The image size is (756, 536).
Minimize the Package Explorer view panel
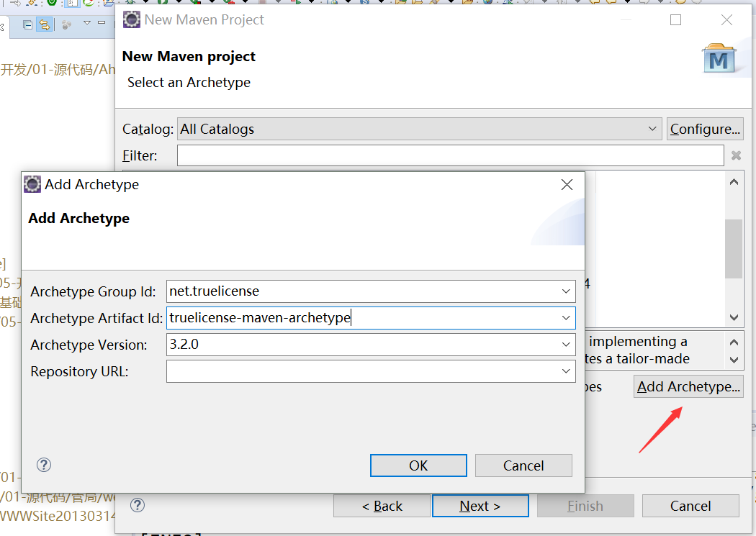point(102,22)
